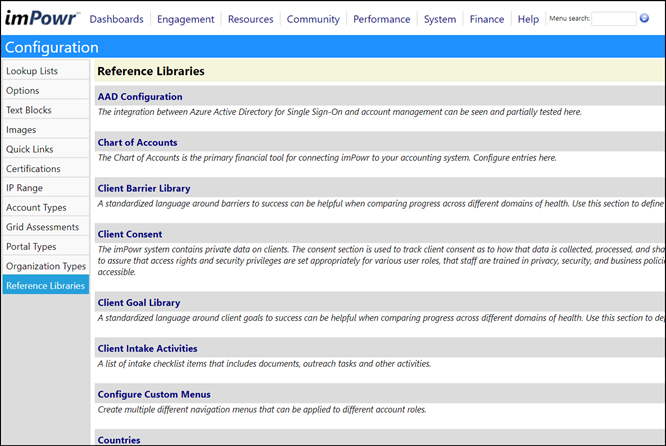Click the Client Goal Library description text
Viewport: 666px width, 446px height.
tap(380, 318)
